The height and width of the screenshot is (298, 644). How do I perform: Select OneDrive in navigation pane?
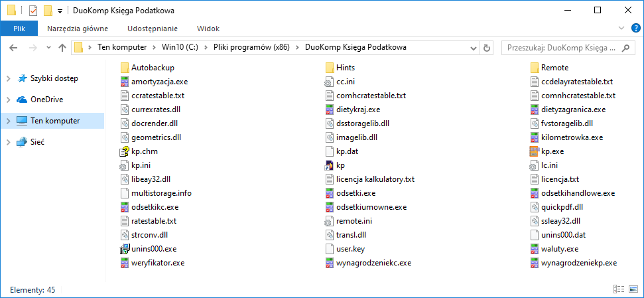(x=47, y=100)
